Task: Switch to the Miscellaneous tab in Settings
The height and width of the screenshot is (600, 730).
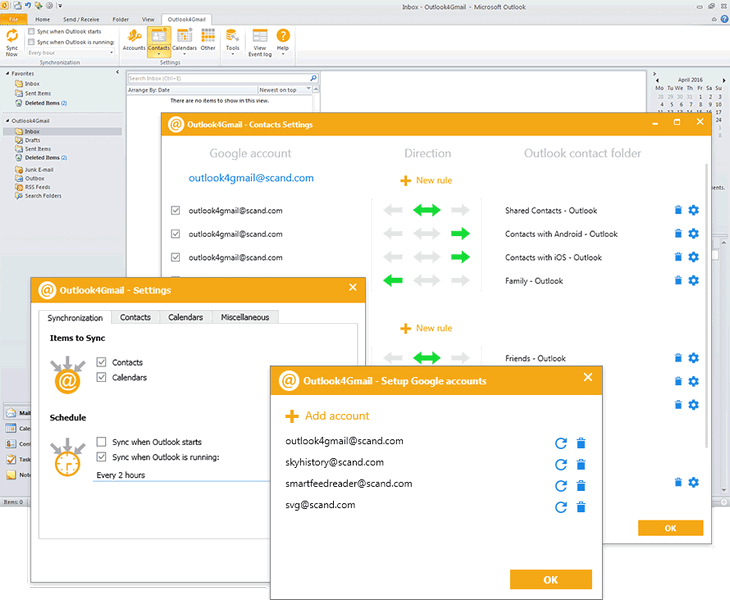Action: (245, 317)
